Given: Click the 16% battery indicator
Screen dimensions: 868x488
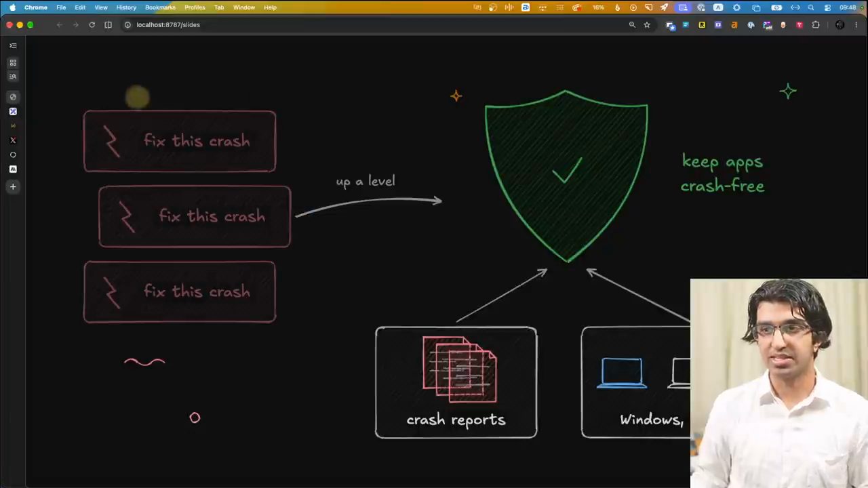Looking at the screenshot, I should 598,7.
